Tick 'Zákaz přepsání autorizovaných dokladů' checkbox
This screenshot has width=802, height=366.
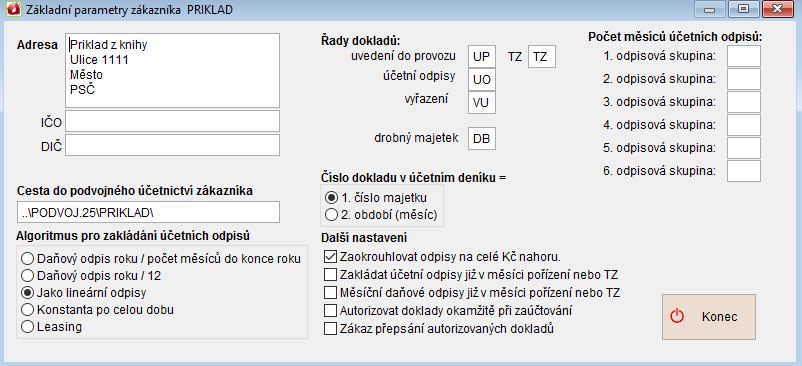pos(330,328)
